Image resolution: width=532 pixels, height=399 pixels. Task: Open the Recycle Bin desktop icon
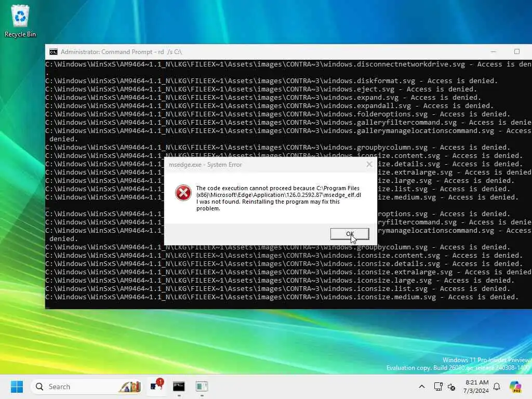20,21
